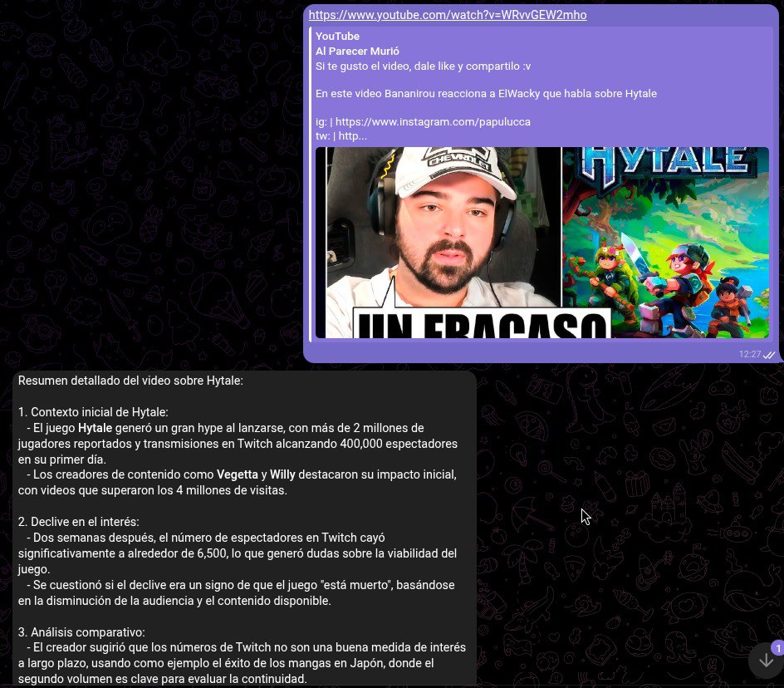Open the video thumbnail preview image
This screenshot has height=688, width=784.
(542, 243)
